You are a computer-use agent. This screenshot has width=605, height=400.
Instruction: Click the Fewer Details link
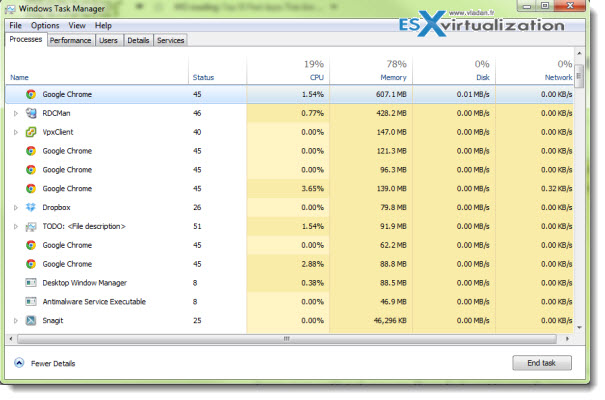pos(53,363)
